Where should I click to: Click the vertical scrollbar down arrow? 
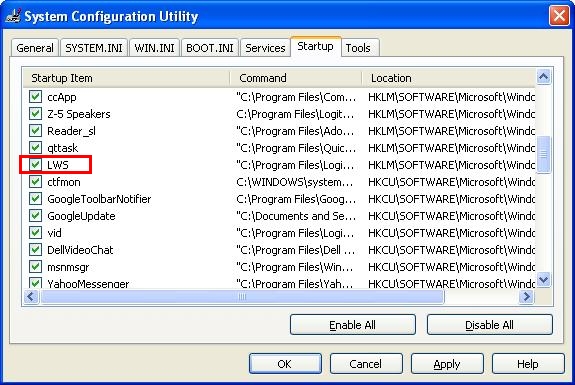543,280
